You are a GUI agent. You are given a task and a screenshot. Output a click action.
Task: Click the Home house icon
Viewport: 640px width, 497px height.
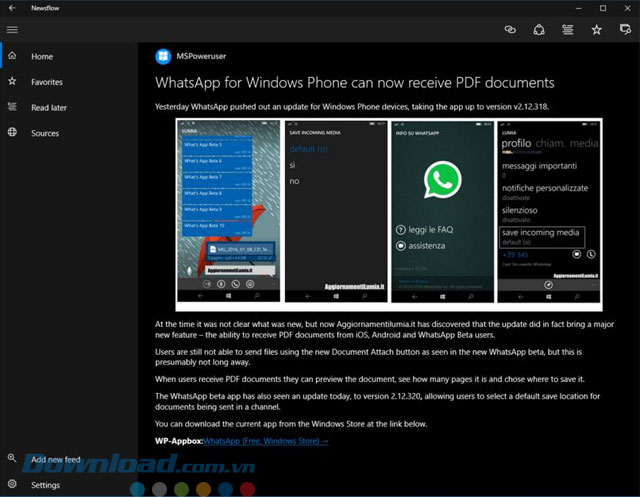click(x=12, y=55)
